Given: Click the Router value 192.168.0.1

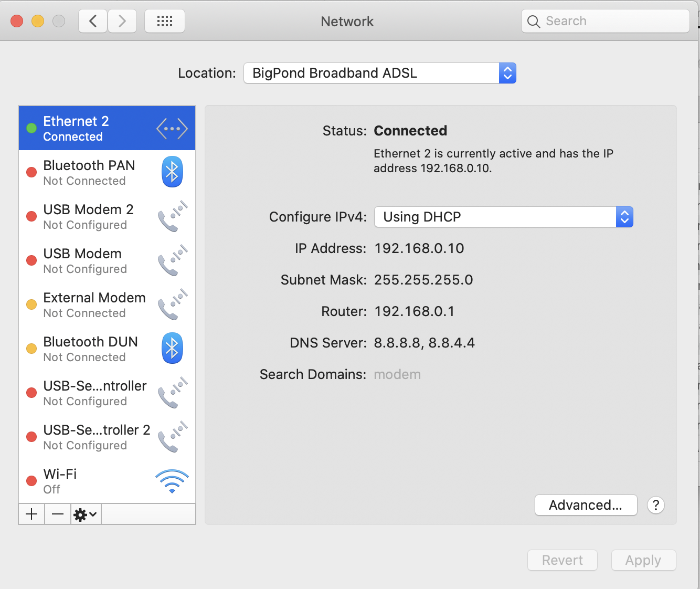Looking at the screenshot, I should [x=415, y=311].
